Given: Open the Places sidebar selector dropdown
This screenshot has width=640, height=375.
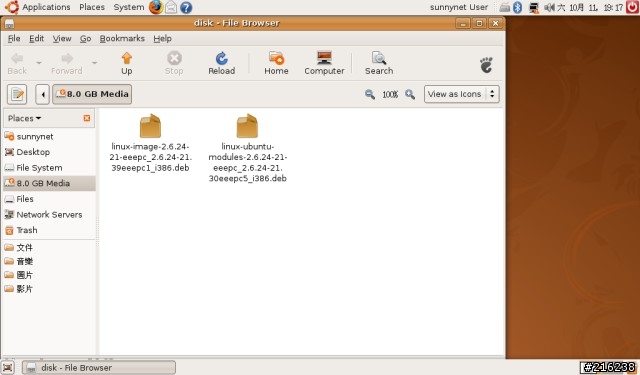Looking at the screenshot, I should click(24, 118).
